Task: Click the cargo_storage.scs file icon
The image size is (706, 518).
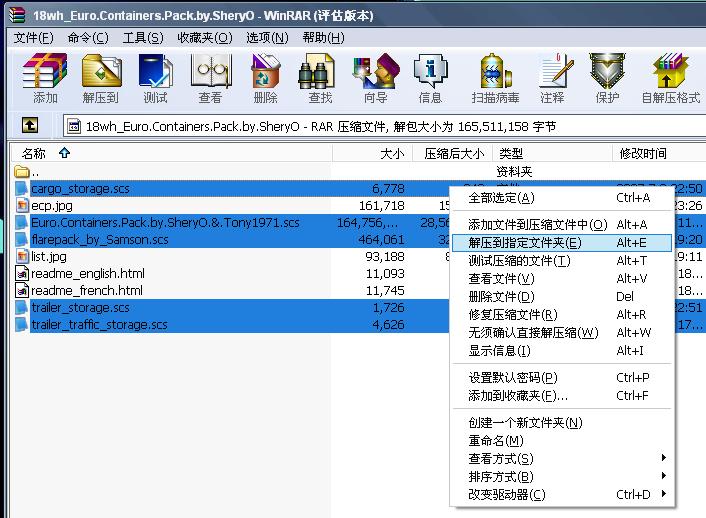Action: tap(21, 189)
